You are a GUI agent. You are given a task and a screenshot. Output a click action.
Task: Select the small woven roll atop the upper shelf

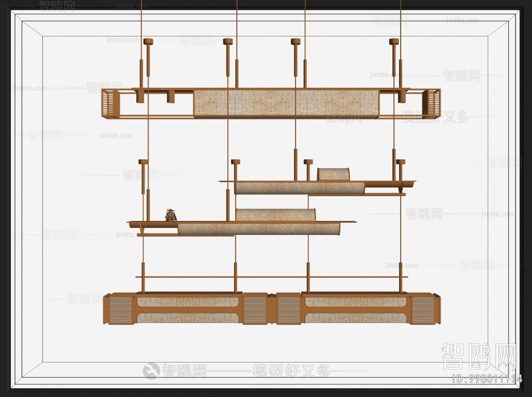click(333, 174)
